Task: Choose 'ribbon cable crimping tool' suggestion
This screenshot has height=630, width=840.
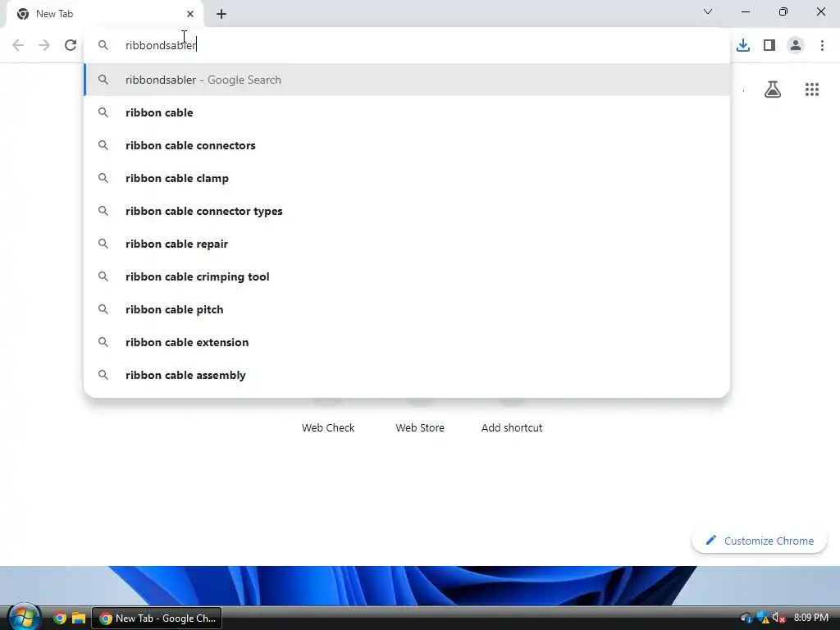Action: point(407,276)
